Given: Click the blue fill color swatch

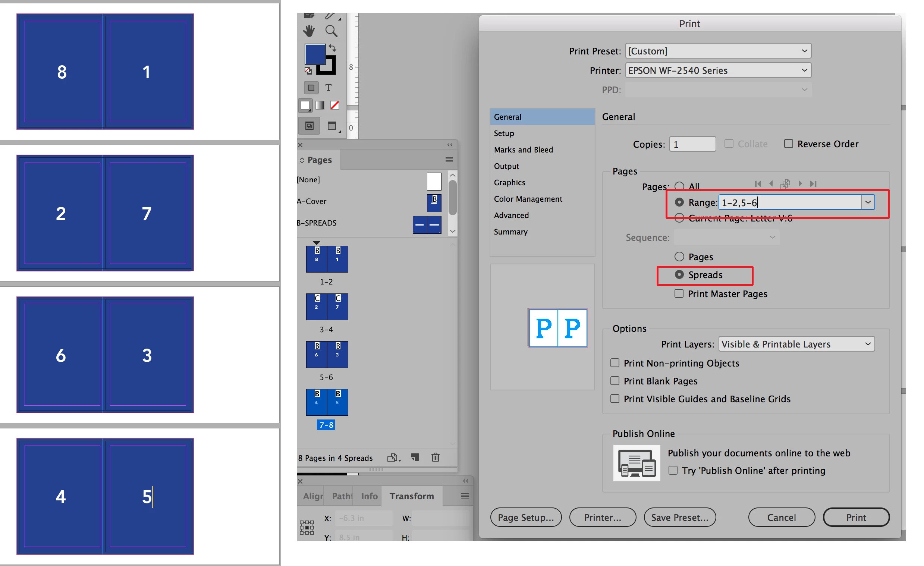Looking at the screenshot, I should pyautogui.click(x=314, y=54).
